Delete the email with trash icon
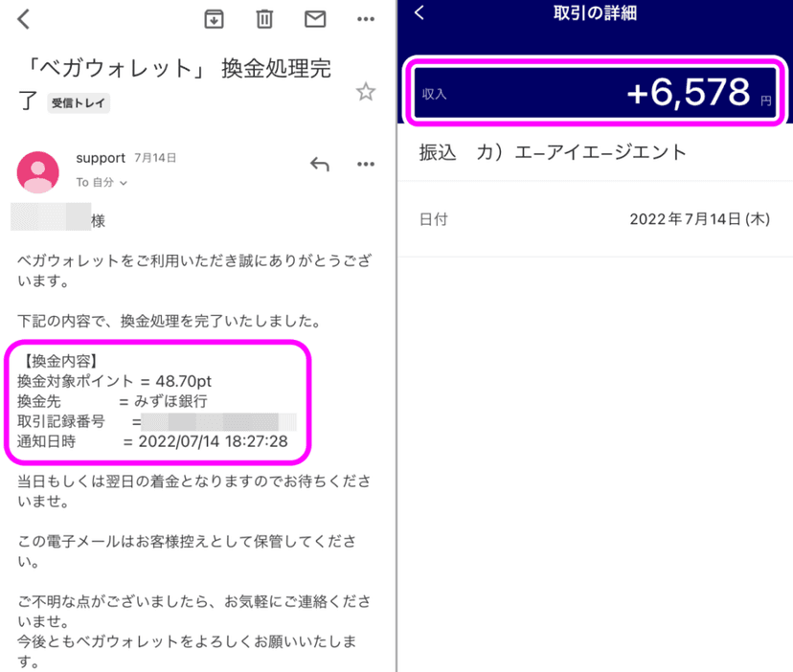This screenshot has height=672, width=793. pos(264,19)
